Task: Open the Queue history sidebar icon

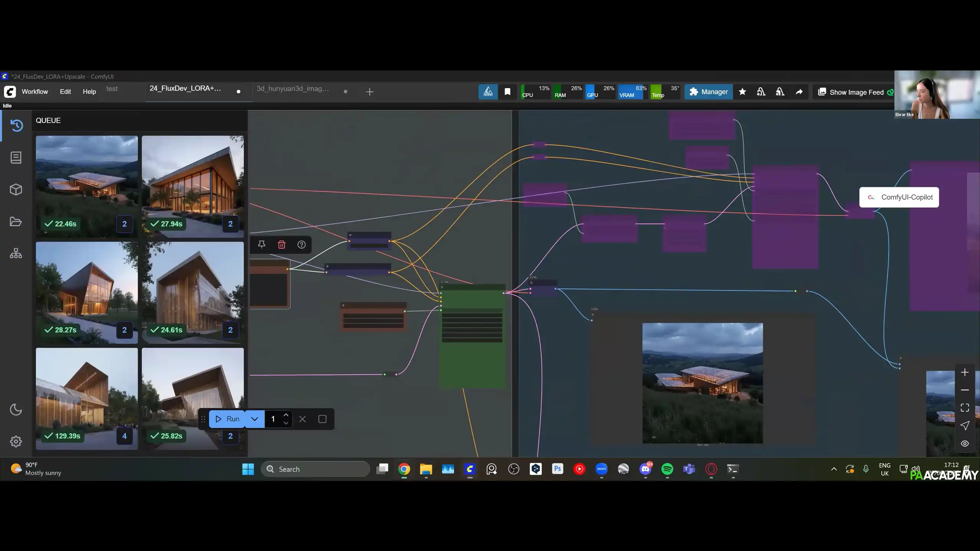Action: coord(16,126)
